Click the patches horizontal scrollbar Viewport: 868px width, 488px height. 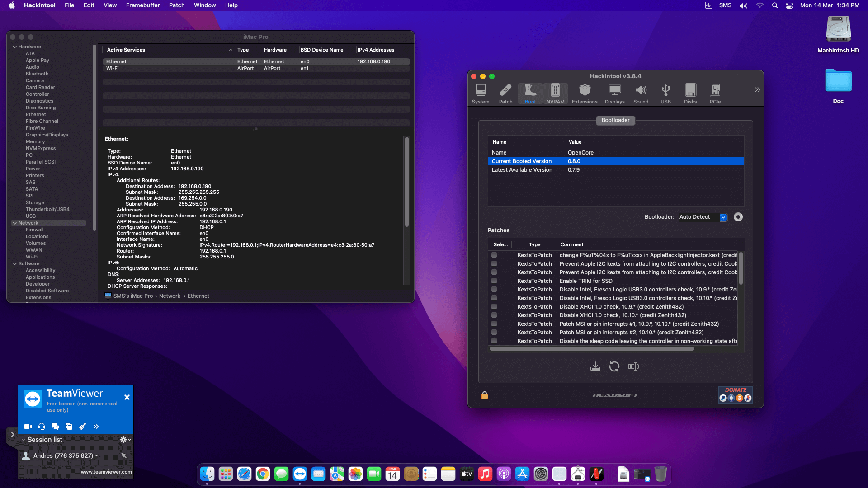pos(592,349)
